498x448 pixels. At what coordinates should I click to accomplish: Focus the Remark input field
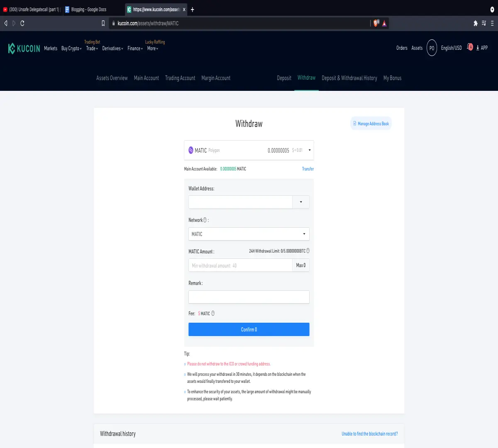click(249, 297)
